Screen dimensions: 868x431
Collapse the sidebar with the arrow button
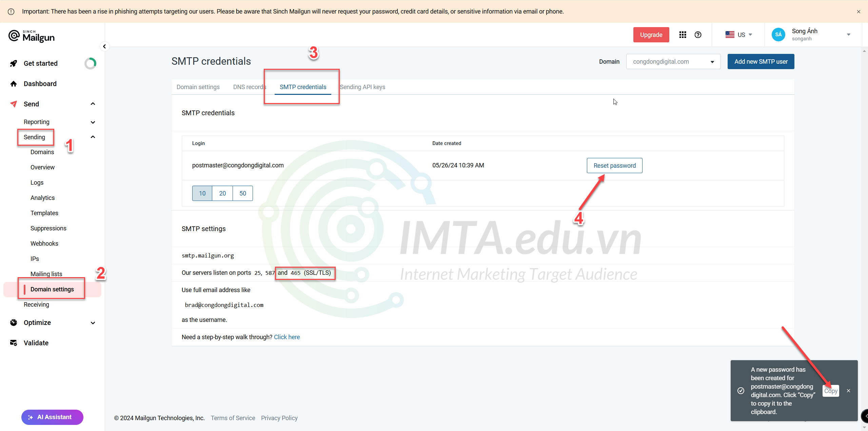point(104,46)
